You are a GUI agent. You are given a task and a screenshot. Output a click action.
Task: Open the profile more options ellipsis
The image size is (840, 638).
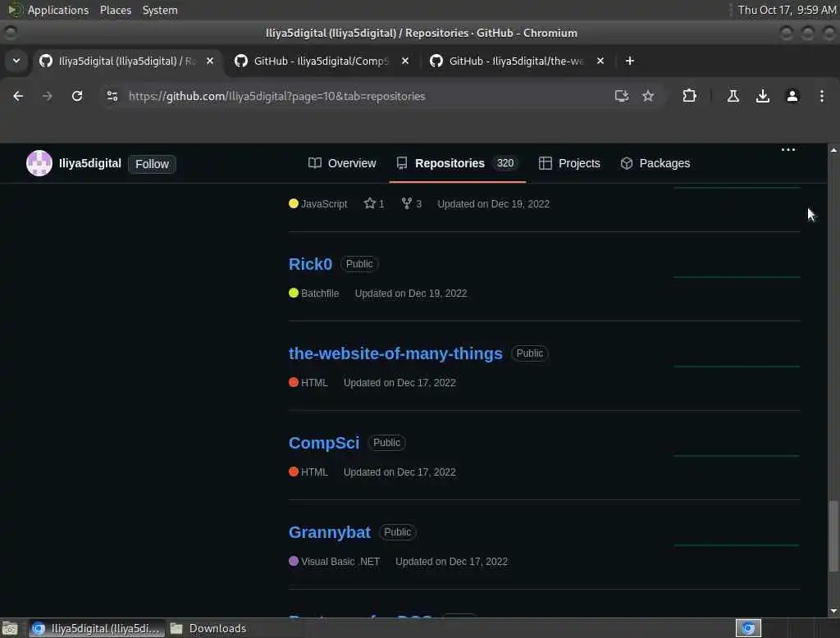click(x=788, y=149)
